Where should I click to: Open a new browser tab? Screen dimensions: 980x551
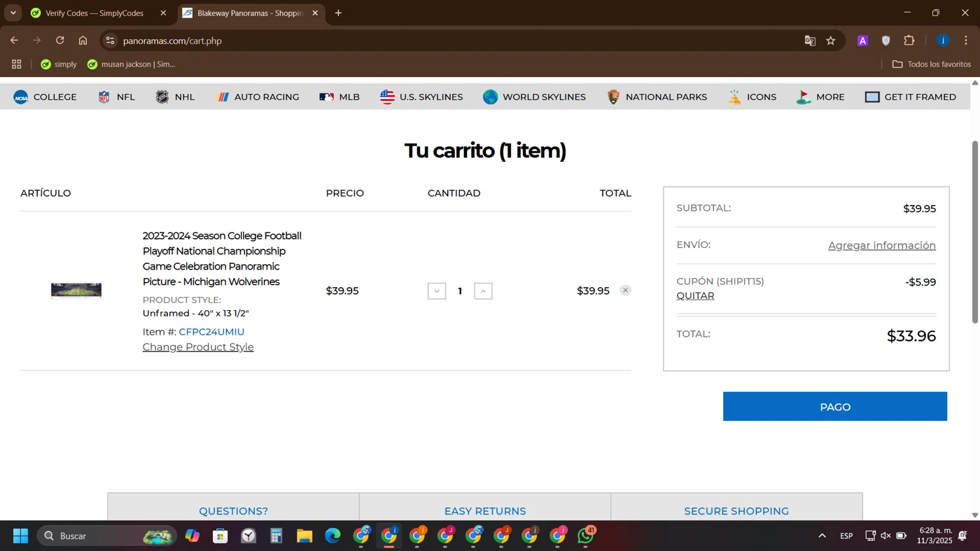[x=338, y=13]
